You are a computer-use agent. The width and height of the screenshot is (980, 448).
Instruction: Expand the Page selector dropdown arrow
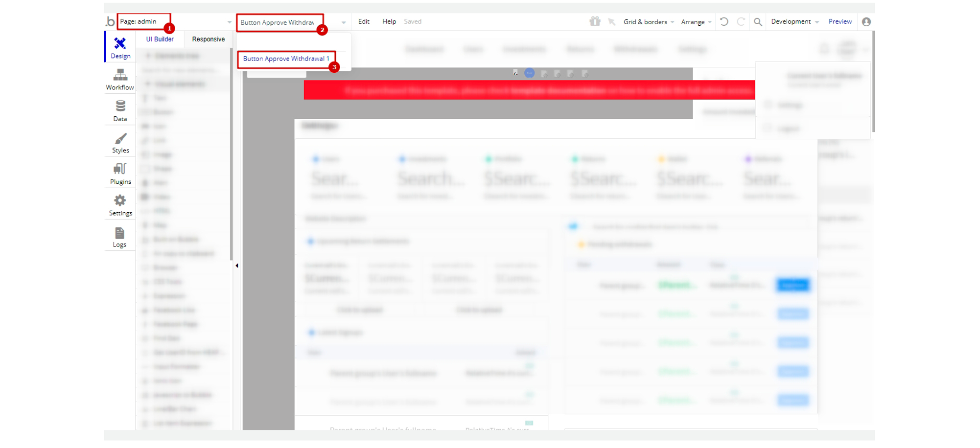coord(229,22)
